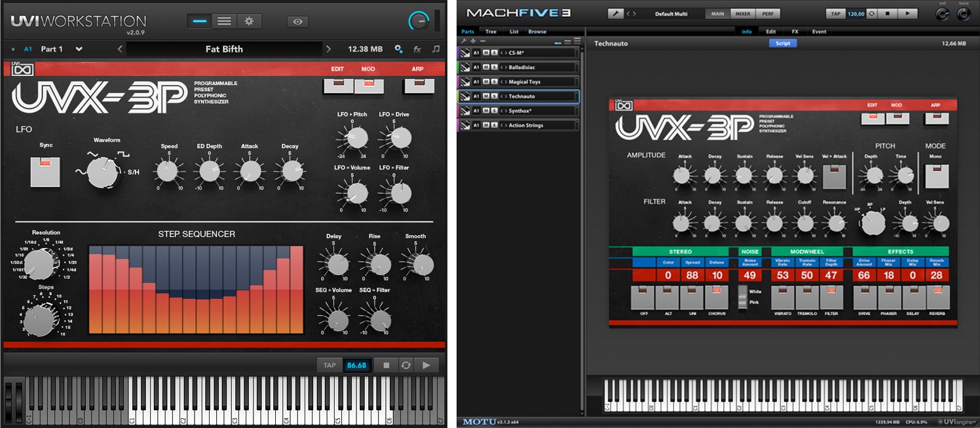This screenshot has height=428, width=980.
Task: Toggle loop sync button in UVI Workstation transport
Action: (x=406, y=365)
